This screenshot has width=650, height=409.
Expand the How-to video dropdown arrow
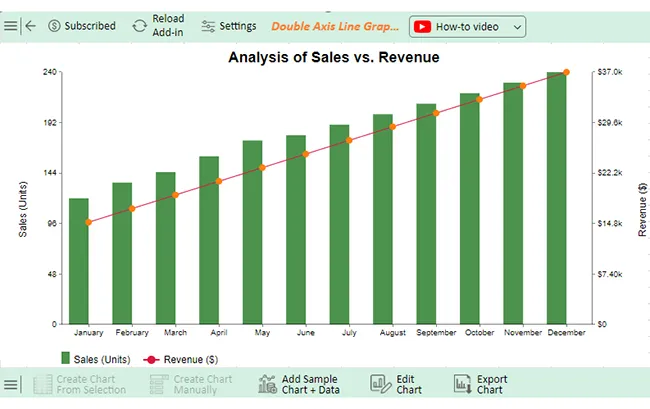[517, 27]
